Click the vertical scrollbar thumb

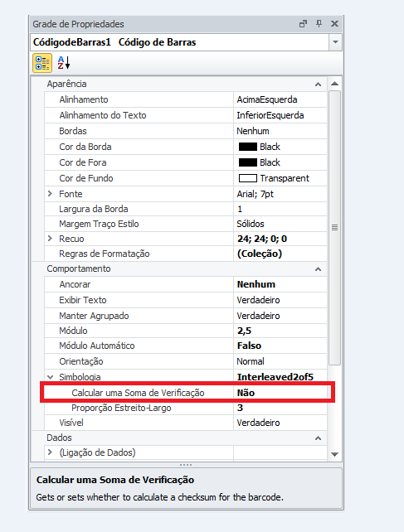334,227
